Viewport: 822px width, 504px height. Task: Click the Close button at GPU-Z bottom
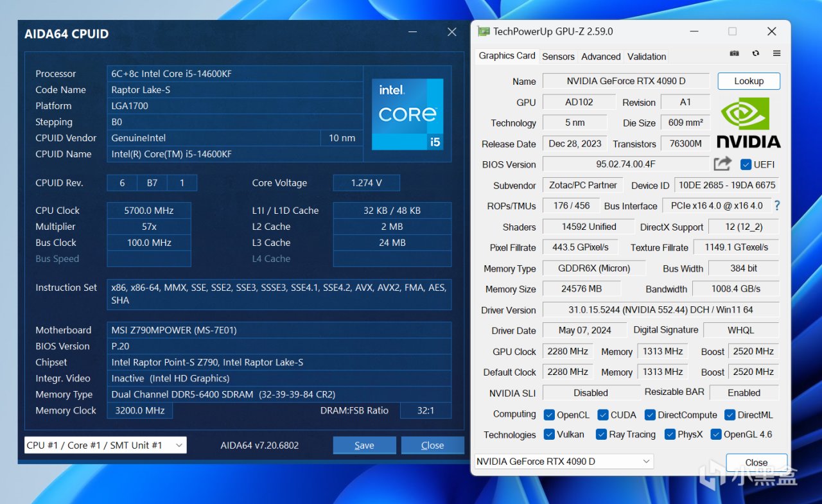756,462
